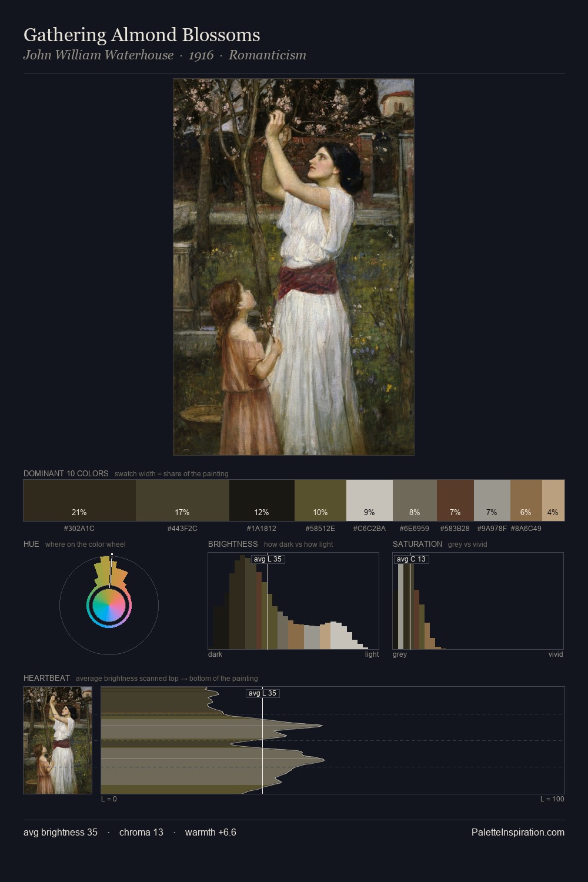Choose the 10% olive swatch #58512E
The height and width of the screenshot is (882, 588).
pyautogui.click(x=320, y=500)
